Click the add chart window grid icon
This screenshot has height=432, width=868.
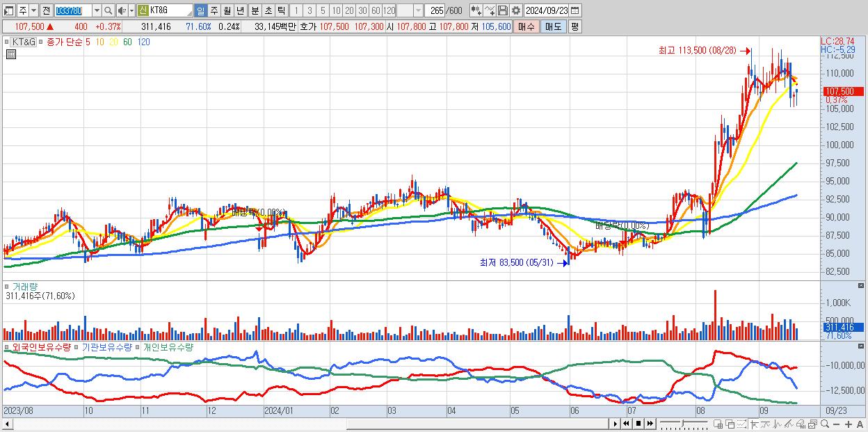[x=718, y=424]
